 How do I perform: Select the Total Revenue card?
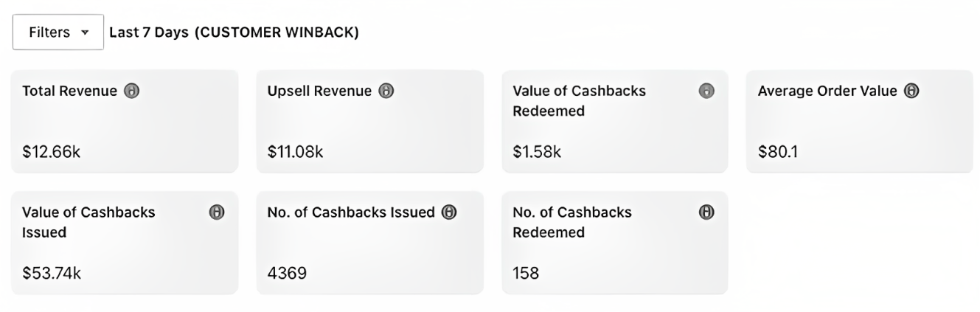pyautogui.click(x=124, y=122)
